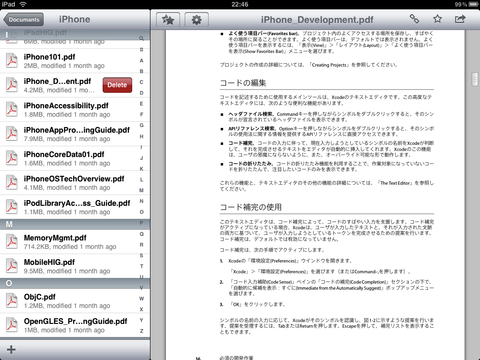The image size is (480, 360).
Task: Open ObjC.pdf
Action: tap(75, 301)
